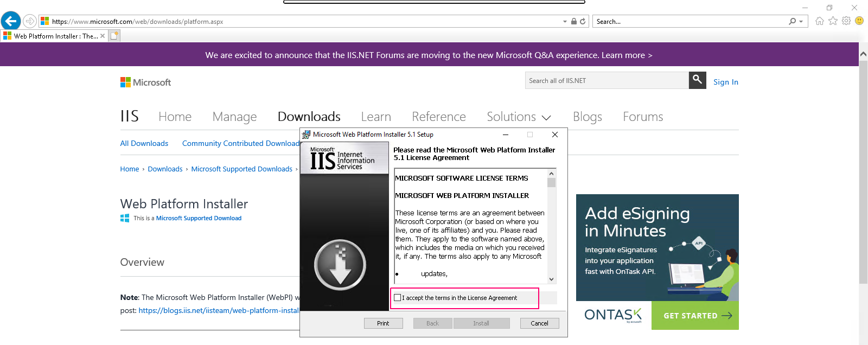
Task: Click Learn more in the purple announcement banner
Action: tap(627, 55)
